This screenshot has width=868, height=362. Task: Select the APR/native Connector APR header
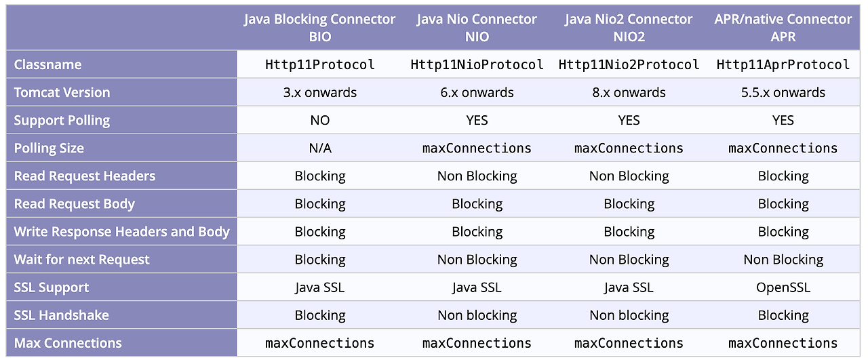pyautogui.click(x=783, y=28)
